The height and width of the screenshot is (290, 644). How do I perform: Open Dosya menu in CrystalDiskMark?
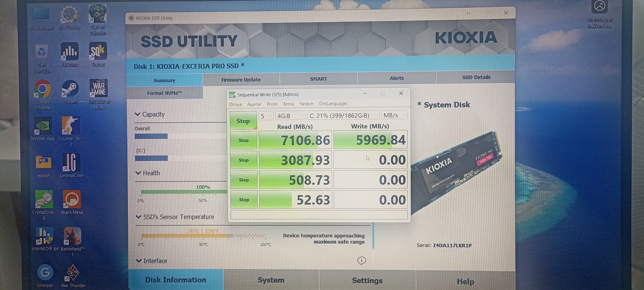pos(236,104)
